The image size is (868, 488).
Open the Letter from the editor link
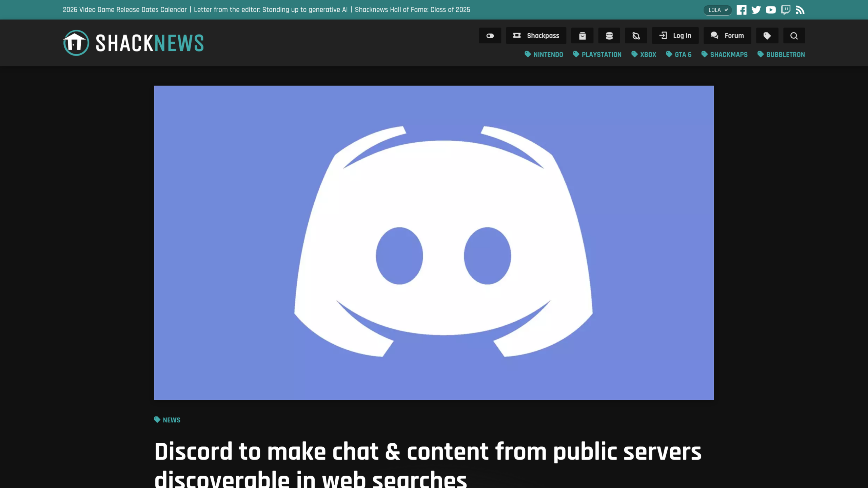(271, 9)
